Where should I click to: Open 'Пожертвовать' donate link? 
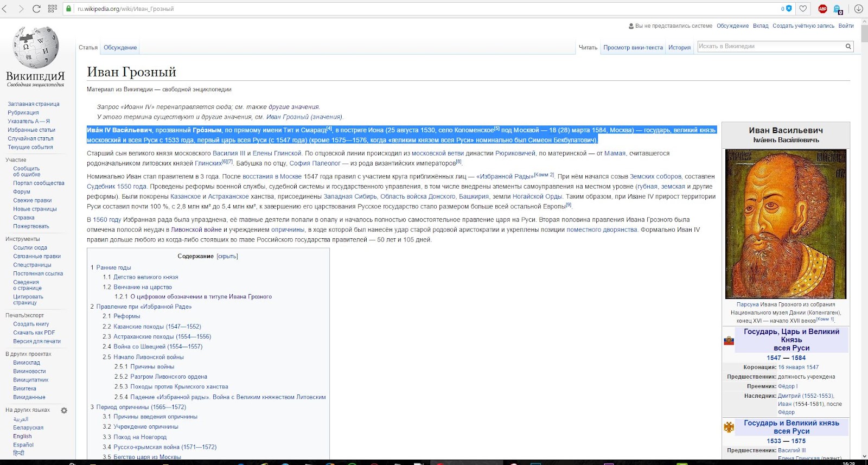pos(31,226)
